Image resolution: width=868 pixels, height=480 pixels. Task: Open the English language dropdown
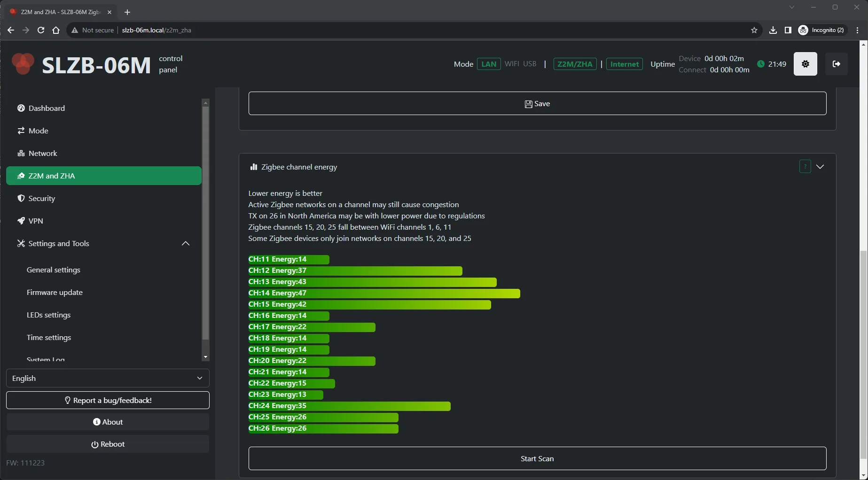[x=108, y=378]
